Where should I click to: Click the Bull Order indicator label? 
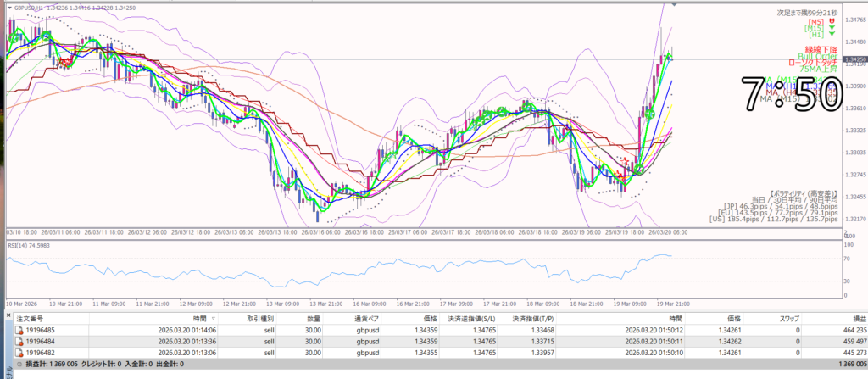pyautogui.click(x=818, y=56)
